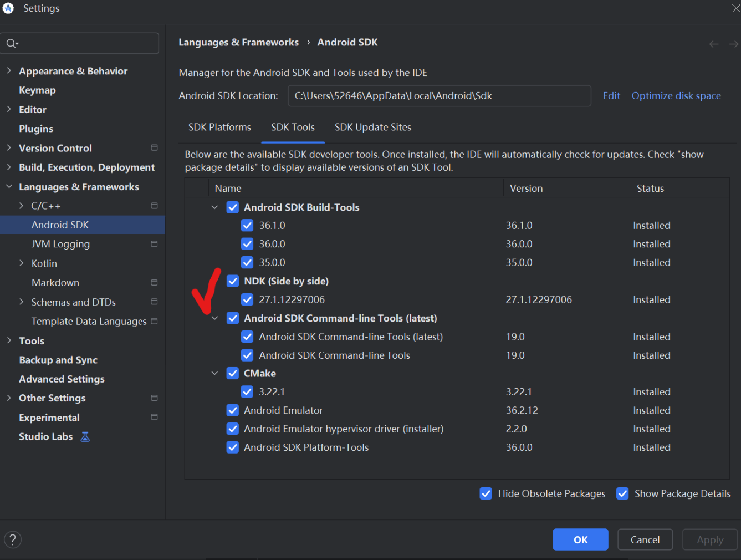Image resolution: width=741 pixels, height=560 pixels.
Task: Click the Studio Labs flask icon
Action: coord(85,437)
